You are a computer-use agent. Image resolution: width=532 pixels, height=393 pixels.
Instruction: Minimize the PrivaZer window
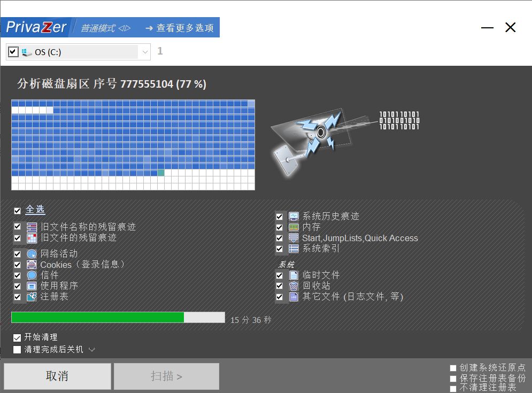point(487,27)
